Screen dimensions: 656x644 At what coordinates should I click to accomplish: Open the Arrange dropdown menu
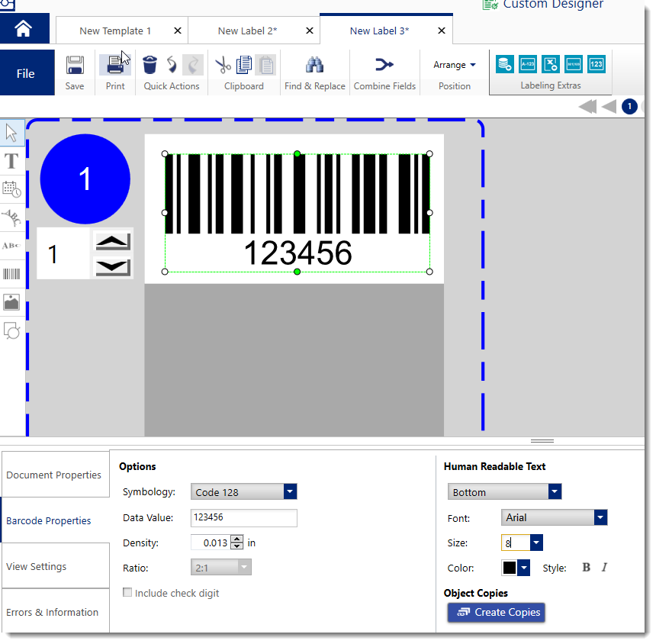tap(453, 64)
